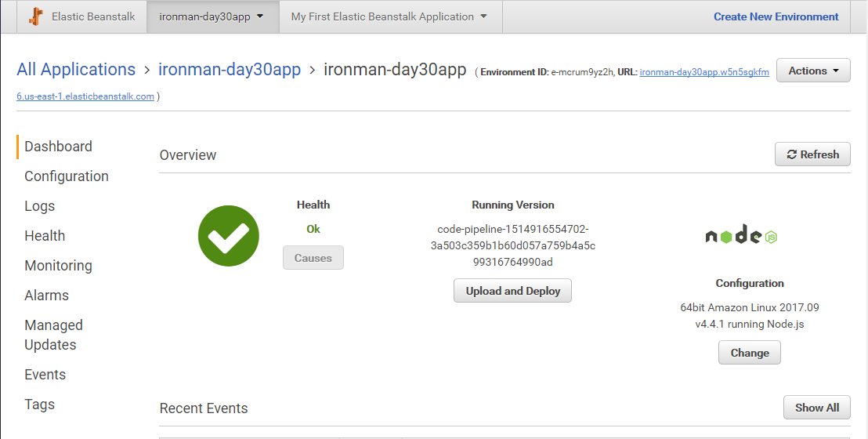Open Alarms section in sidebar
868x439 pixels.
pyautogui.click(x=46, y=296)
